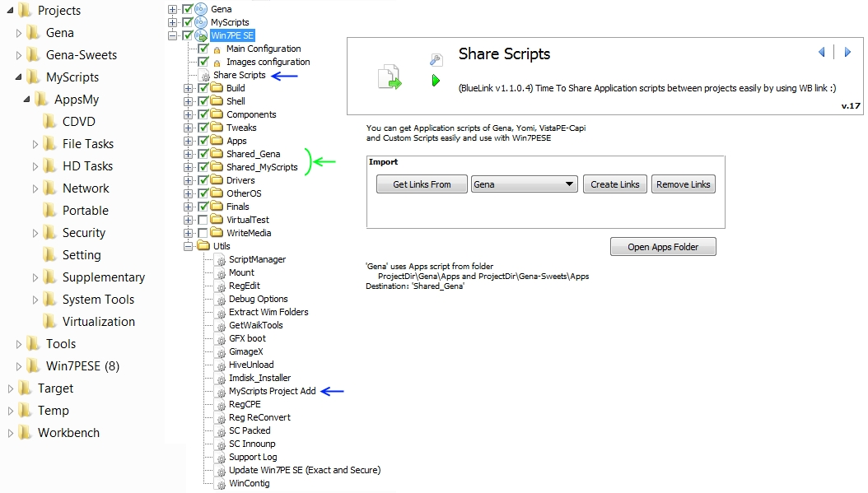Toggle the Win7PE SE project checkbox
868x493 pixels.
(x=187, y=35)
